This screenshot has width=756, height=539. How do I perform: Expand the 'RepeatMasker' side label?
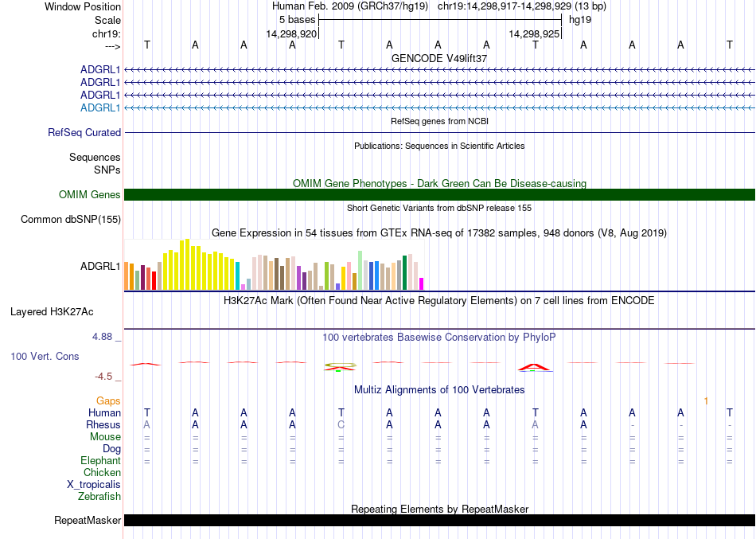(88, 521)
